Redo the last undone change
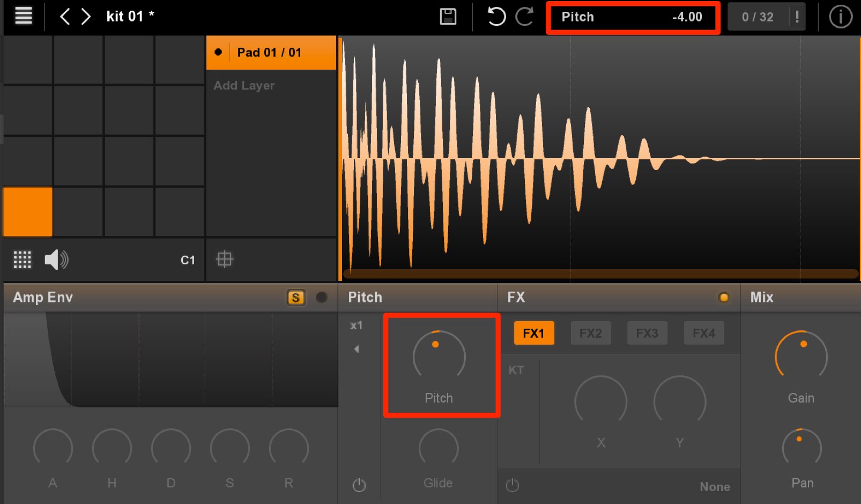 (x=524, y=16)
